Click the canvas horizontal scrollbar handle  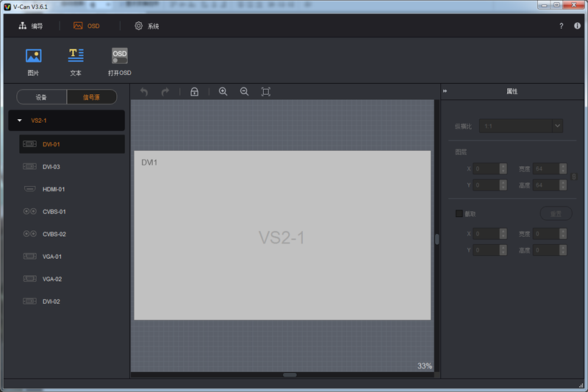tap(290, 374)
